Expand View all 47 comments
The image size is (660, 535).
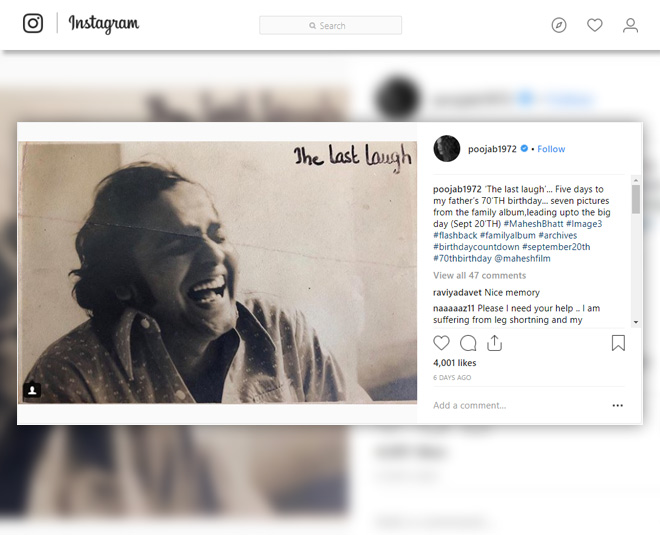pos(479,275)
